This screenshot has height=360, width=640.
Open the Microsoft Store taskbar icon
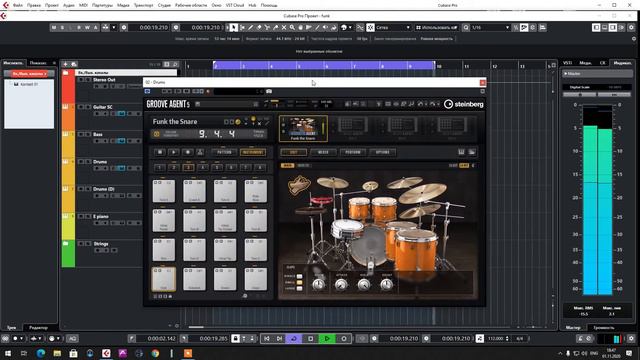[x=73, y=353]
